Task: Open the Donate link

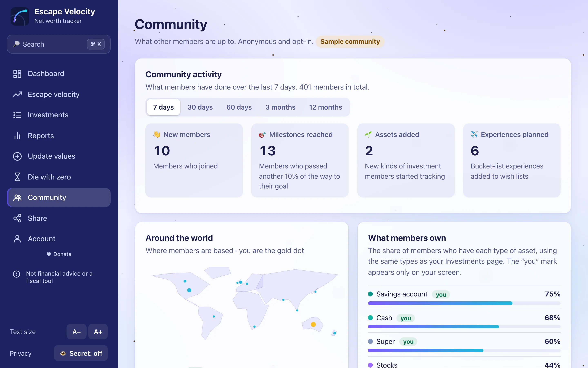Action: click(59, 254)
